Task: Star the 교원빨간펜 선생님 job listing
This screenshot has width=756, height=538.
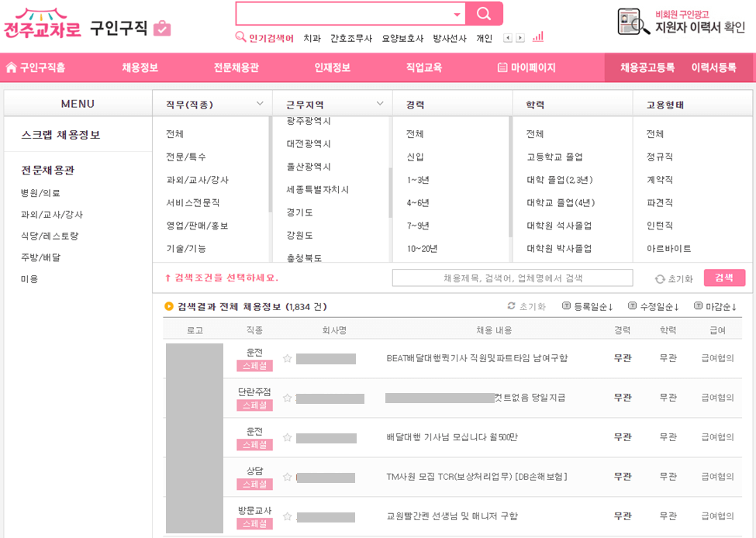Action: [287, 514]
